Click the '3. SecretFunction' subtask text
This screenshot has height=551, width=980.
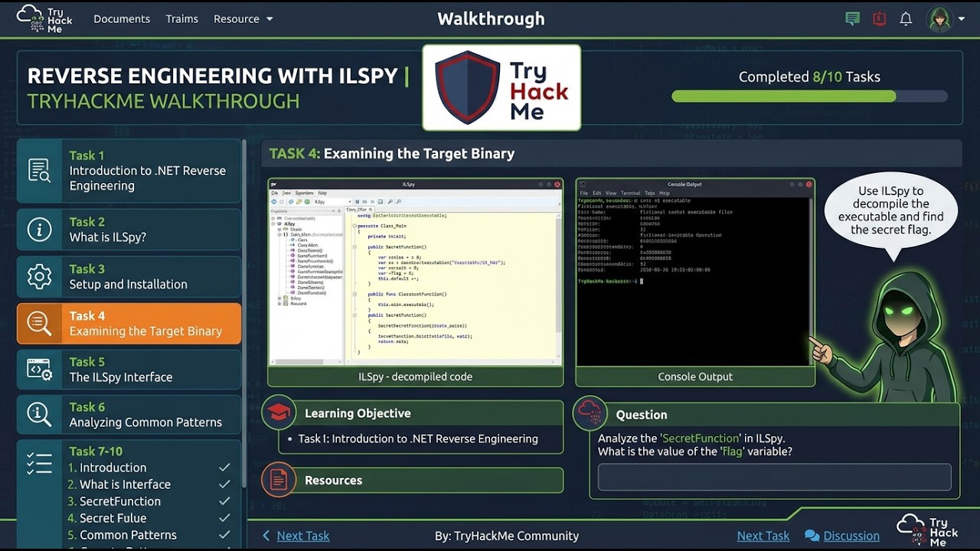tap(114, 501)
